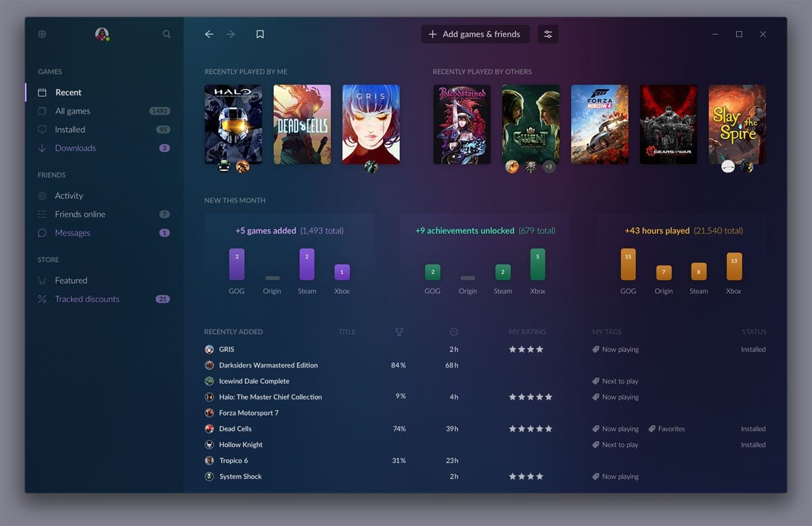Bookmark the current view
The width and height of the screenshot is (812, 526).
(x=260, y=34)
